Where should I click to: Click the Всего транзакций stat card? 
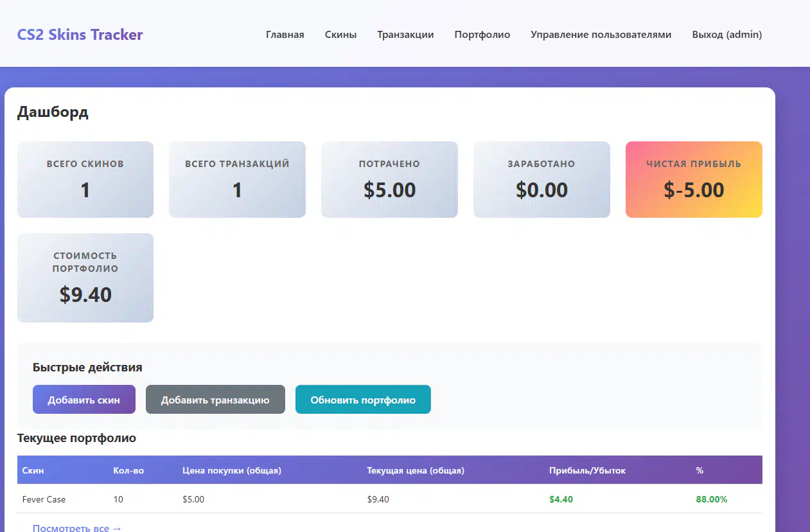point(237,179)
